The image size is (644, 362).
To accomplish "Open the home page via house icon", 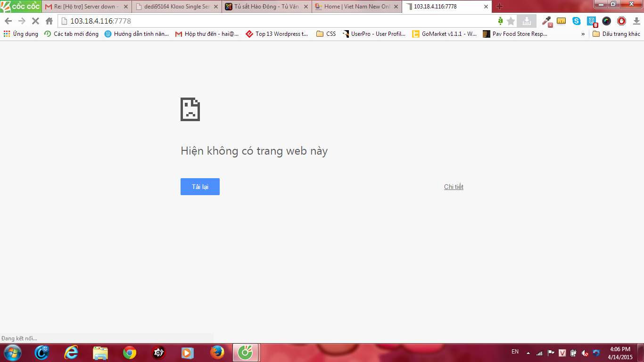I will (x=49, y=21).
